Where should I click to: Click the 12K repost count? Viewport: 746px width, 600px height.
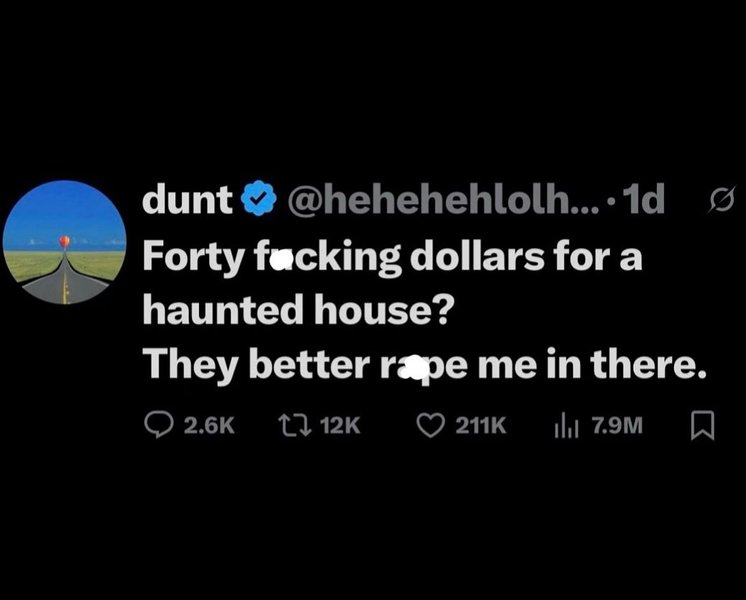340,425
